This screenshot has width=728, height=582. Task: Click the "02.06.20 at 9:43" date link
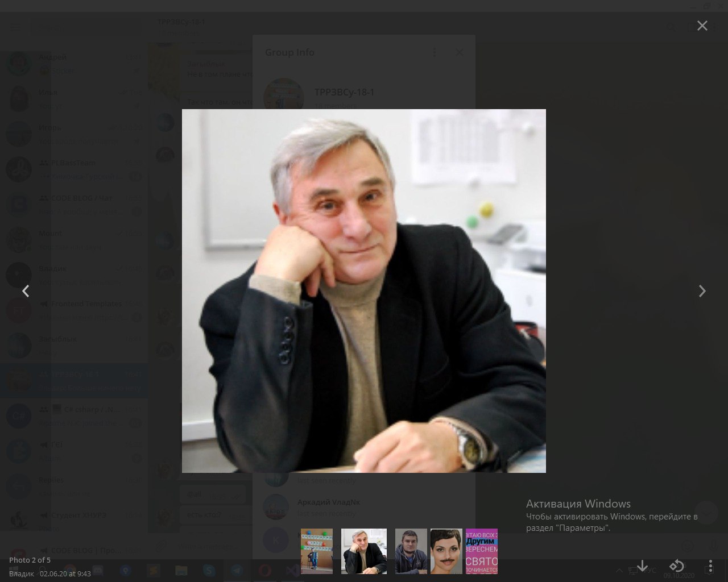pos(65,573)
